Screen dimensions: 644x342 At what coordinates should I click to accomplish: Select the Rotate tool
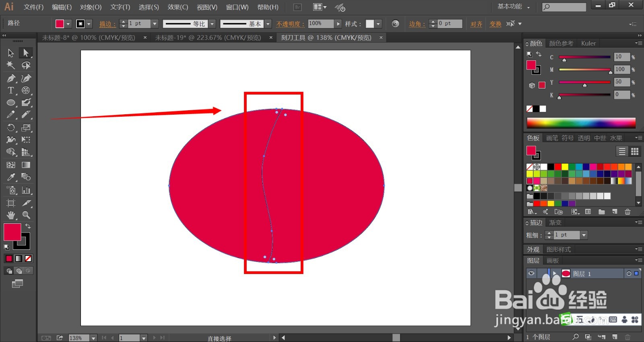click(11, 128)
